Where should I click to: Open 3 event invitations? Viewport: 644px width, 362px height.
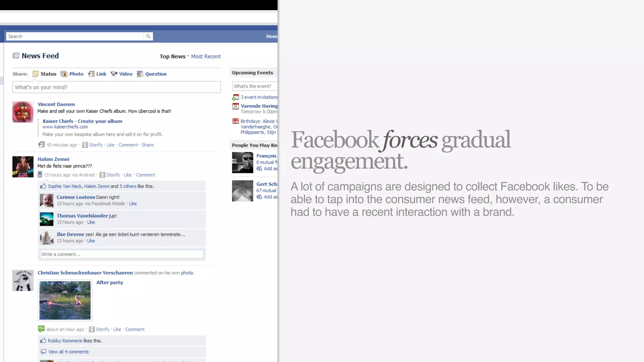[259, 97]
